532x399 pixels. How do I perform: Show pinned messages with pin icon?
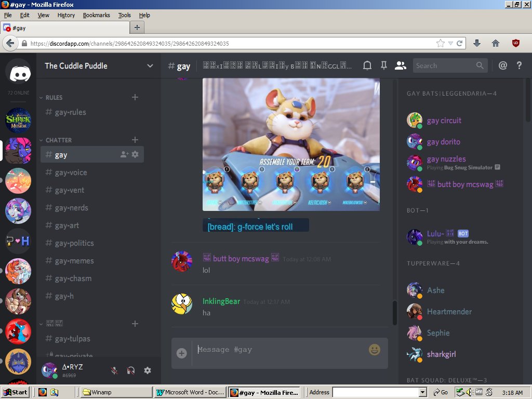[384, 65]
